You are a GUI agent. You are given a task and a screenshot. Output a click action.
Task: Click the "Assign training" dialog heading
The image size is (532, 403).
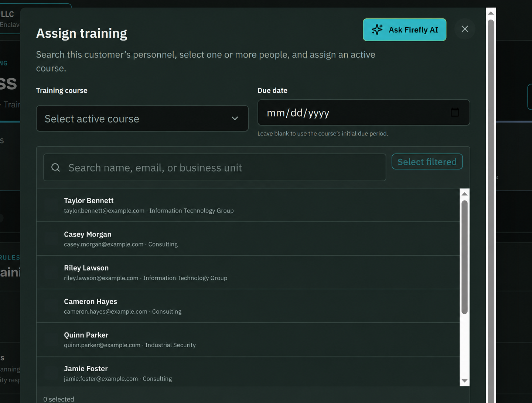(x=82, y=33)
